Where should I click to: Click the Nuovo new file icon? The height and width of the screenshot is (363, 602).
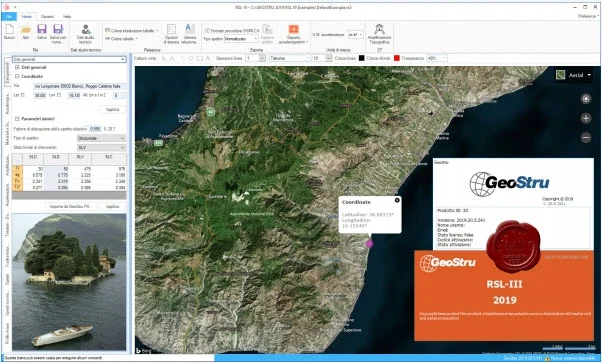9,30
